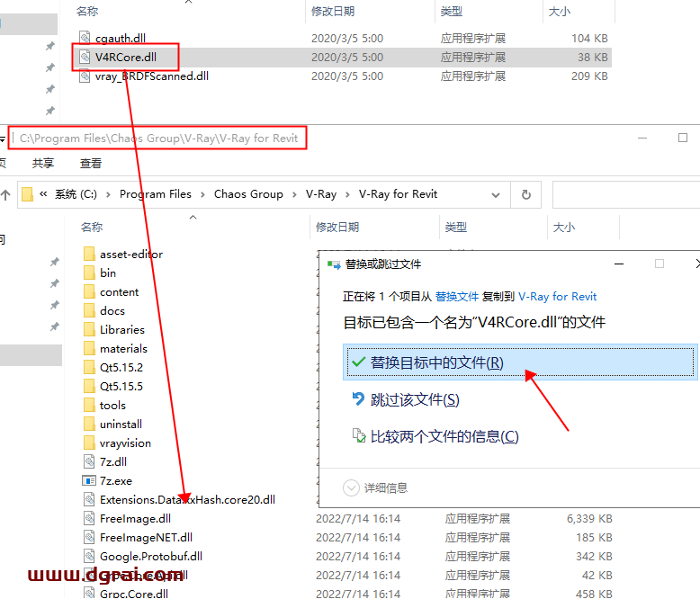700x608 pixels.
Task: Open the materials folder
Action: 123,348
